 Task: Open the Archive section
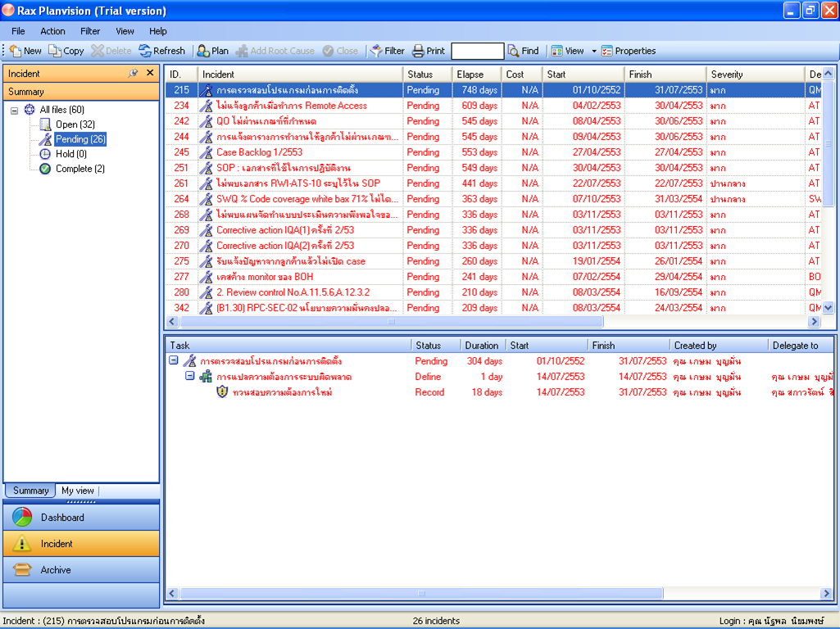point(81,569)
